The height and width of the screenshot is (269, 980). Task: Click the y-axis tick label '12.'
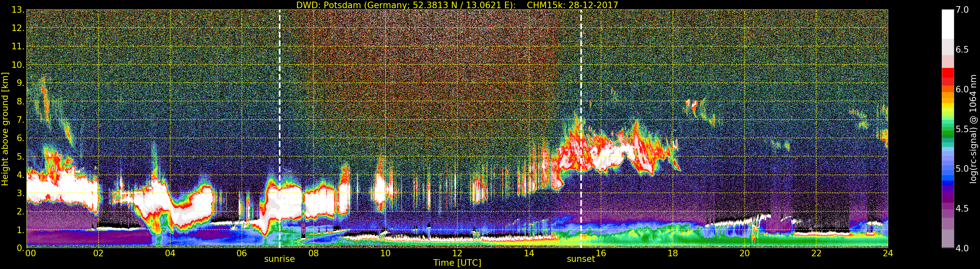(x=18, y=28)
